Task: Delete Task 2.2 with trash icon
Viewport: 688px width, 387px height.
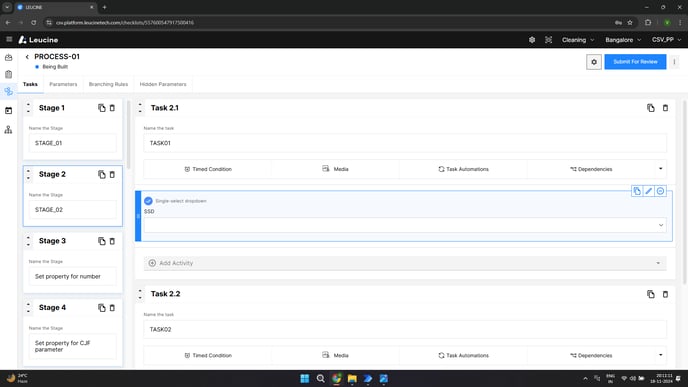Action: pyautogui.click(x=665, y=294)
